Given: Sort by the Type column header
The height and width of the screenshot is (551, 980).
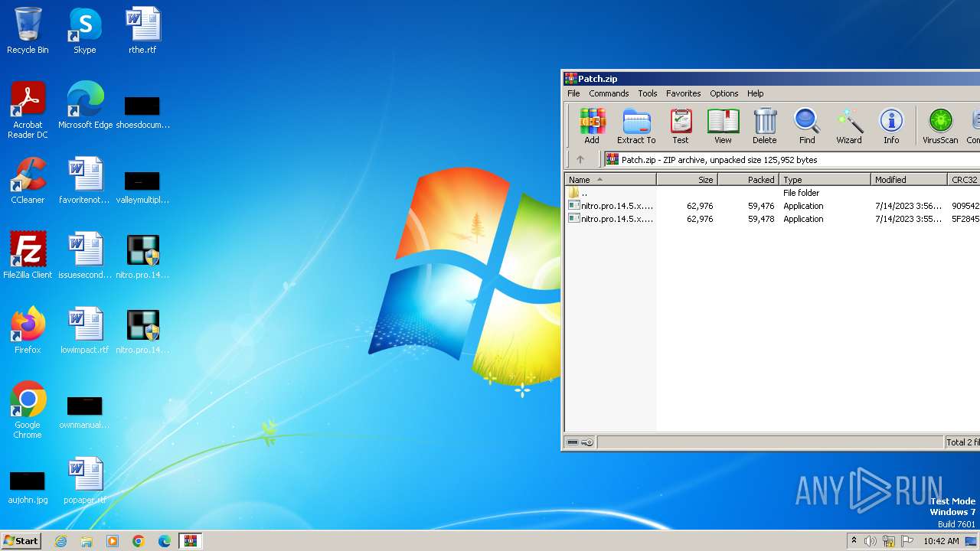Looking at the screenshot, I should pos(825,180).
